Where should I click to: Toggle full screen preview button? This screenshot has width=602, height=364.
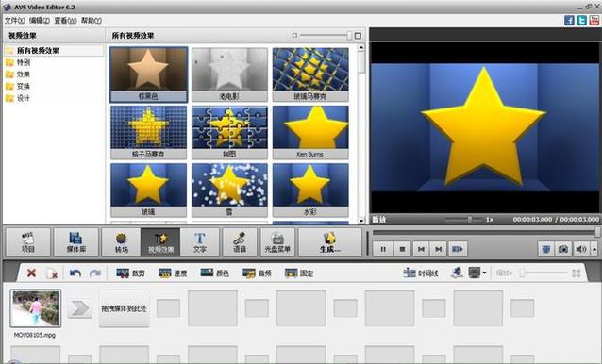point(546,249)
